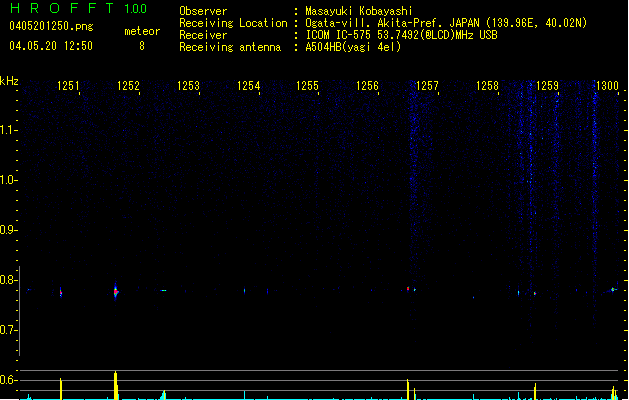Screen dimensions: 629x400
Task: Click the Receiving antenna label
Action: (x=230, y=47)
